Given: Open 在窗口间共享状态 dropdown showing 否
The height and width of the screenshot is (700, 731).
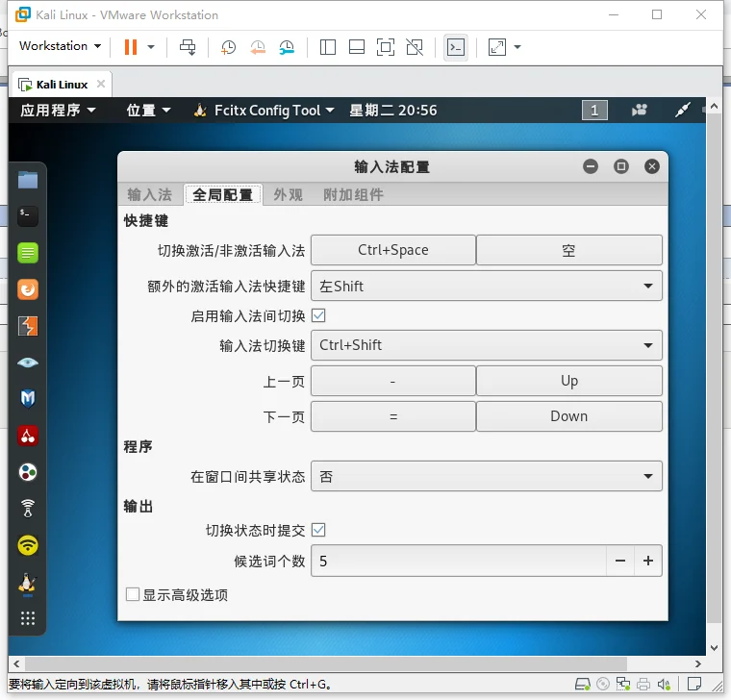Looking at the screenshot, I should coord(487,476).
